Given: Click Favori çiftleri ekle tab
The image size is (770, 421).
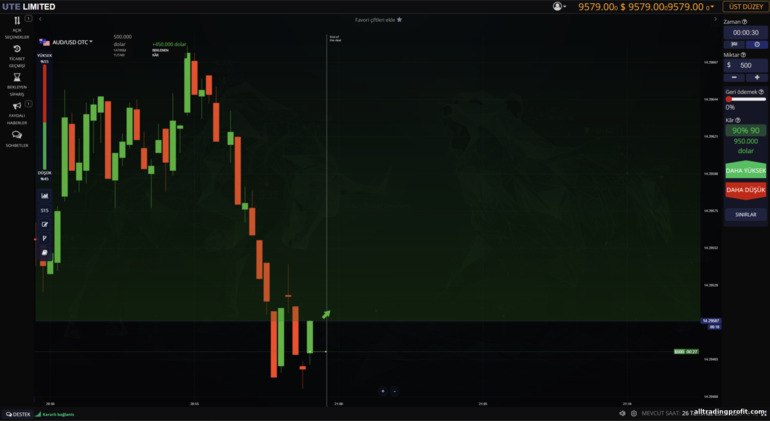Looking at the screenshot, I should pyautogui.click(x=378, y=19).
